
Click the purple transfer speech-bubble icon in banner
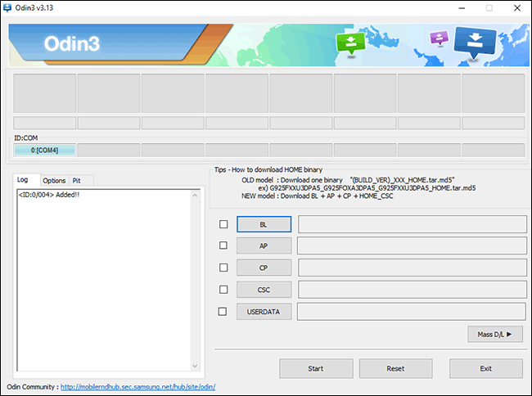pyautogui.click(x=439, y=38)
